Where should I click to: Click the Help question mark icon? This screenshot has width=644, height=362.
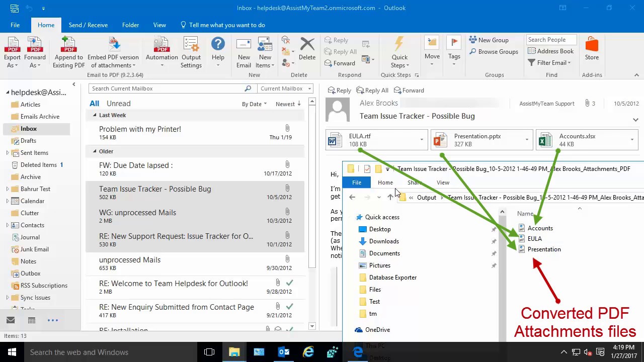tap(218, 44)
